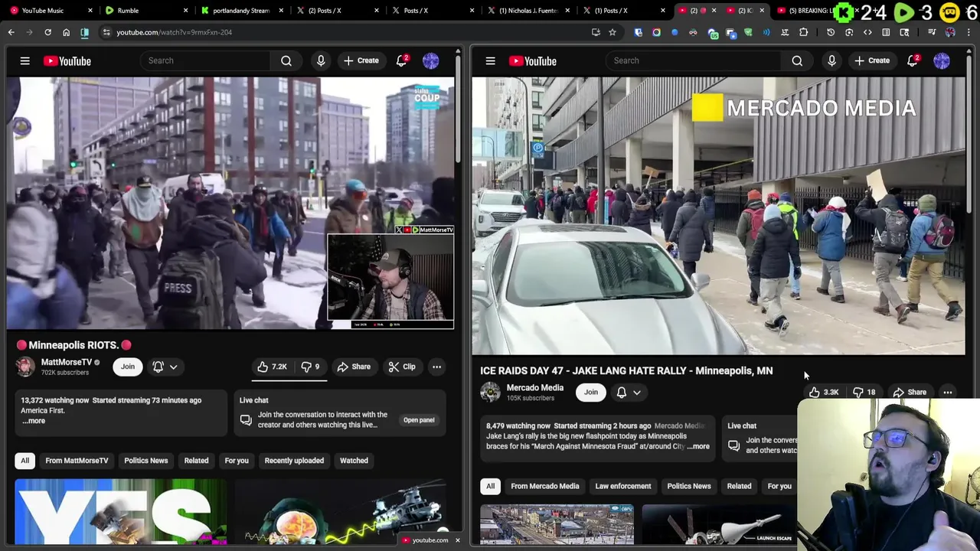Click MattMorseTV channel avatar

pos(25,367)
